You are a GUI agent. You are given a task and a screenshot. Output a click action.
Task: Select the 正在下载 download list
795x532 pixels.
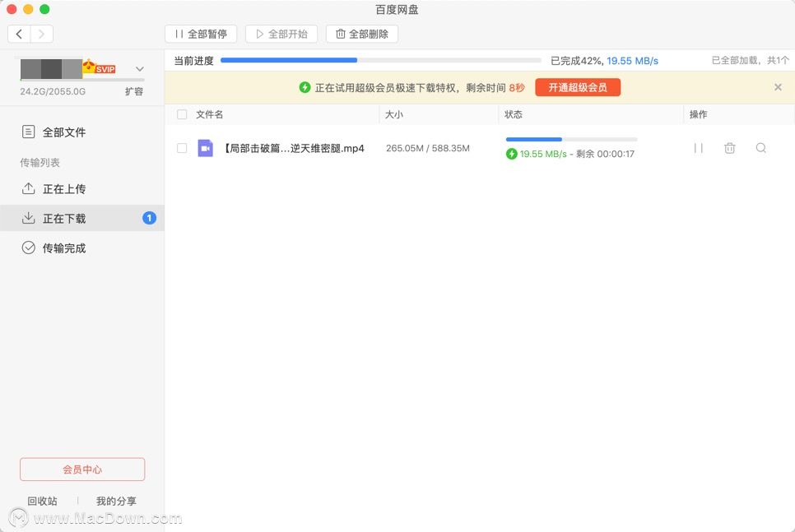pyautogui.click(x=82, y=219)
